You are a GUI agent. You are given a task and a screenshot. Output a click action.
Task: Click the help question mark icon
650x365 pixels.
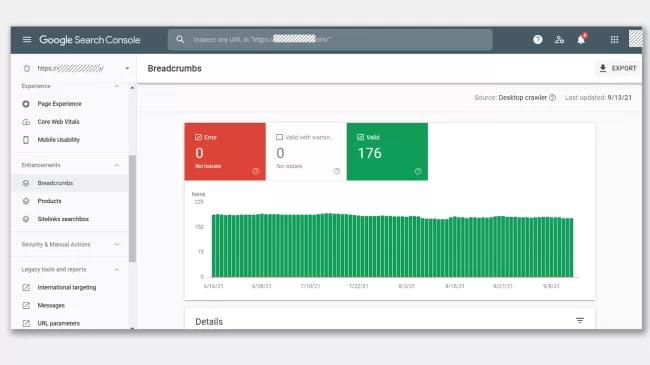(x=538, y=40)
